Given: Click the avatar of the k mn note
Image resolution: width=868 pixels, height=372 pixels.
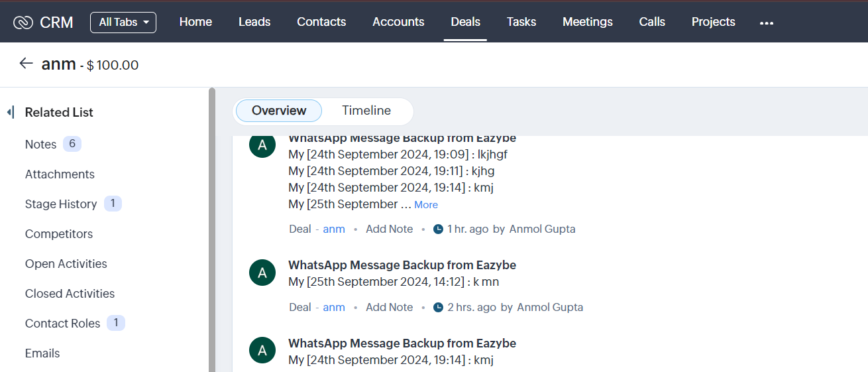Looking at the screenshot, I should pos(262,273).
